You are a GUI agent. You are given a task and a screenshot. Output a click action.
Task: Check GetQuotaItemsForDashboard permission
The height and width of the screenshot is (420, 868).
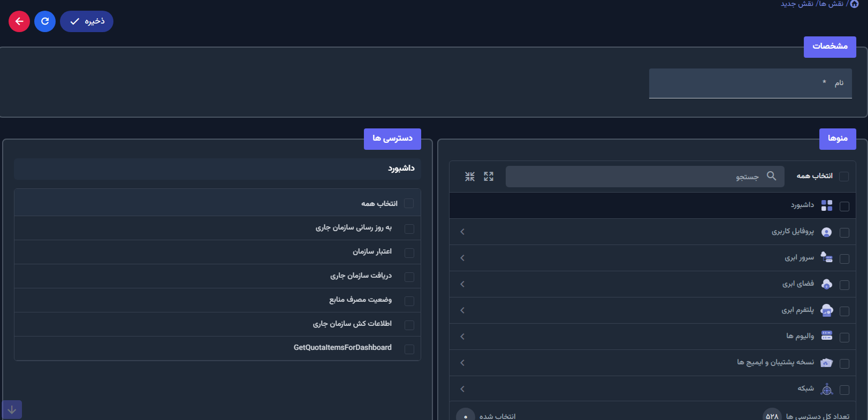[409, 349]
